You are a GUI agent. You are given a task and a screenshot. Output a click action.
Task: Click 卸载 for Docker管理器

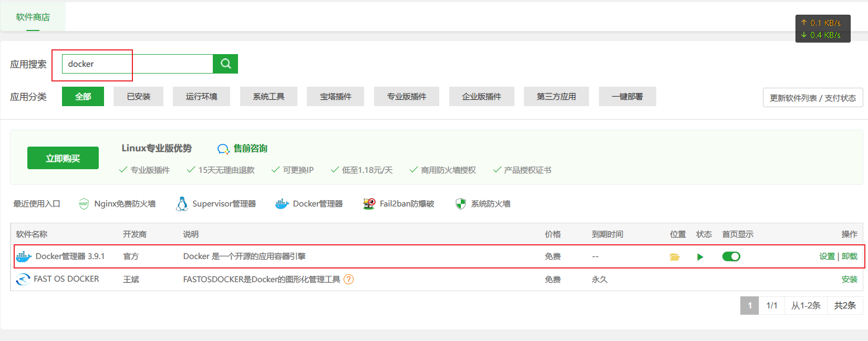point(850,256)
